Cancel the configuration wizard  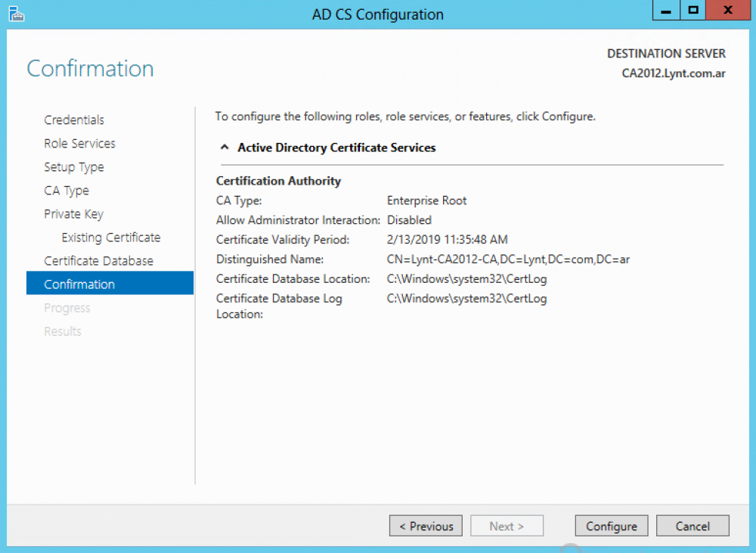pyautogui.click(x=692, y=527)
